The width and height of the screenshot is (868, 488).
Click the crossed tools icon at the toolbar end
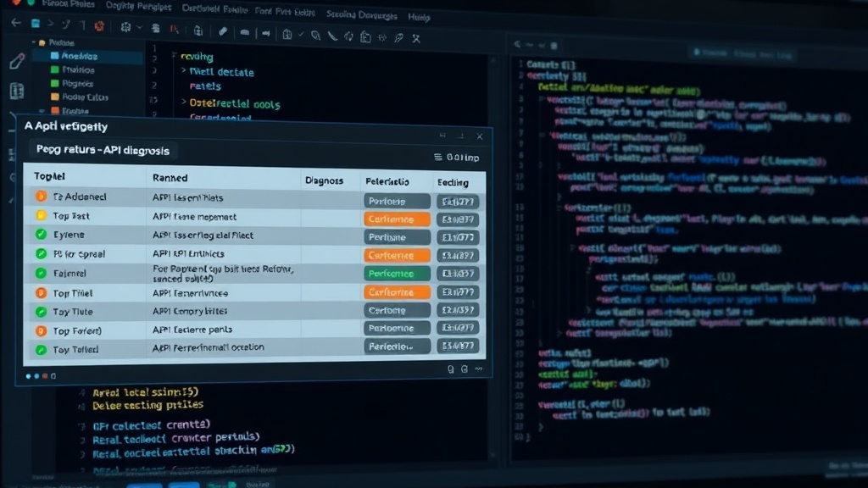tap(415, 38)
